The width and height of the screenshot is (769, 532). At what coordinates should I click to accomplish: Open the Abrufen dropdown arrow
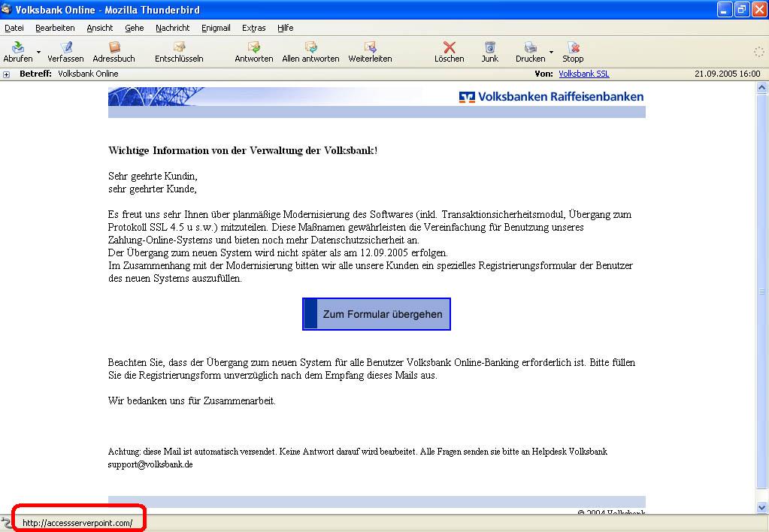coord(39,52)
